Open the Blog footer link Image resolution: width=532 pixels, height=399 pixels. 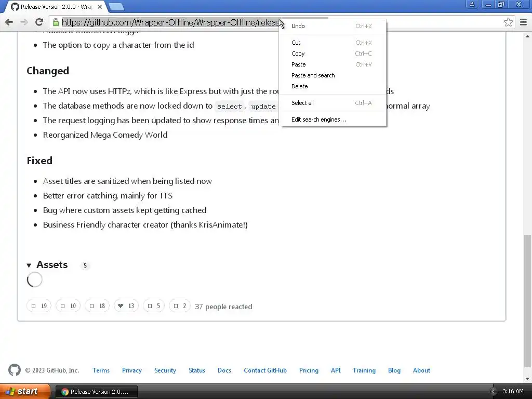(x=394, y=370)
